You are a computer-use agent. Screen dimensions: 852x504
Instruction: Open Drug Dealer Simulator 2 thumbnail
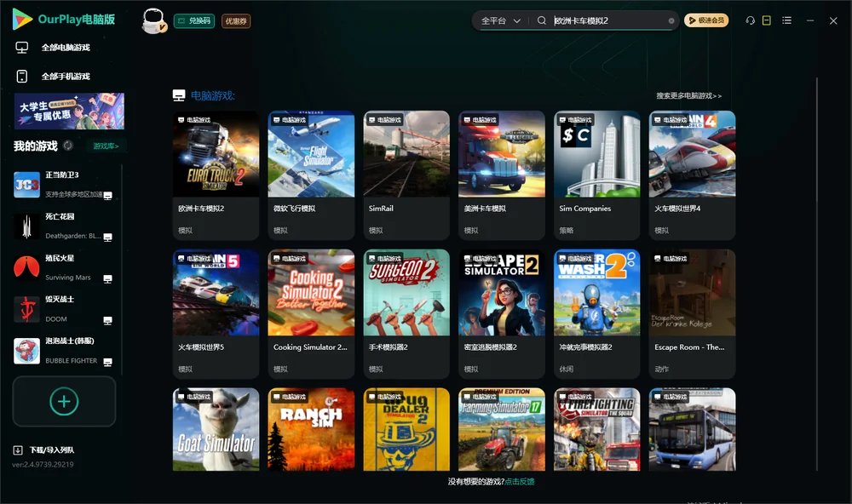[406, 429]
